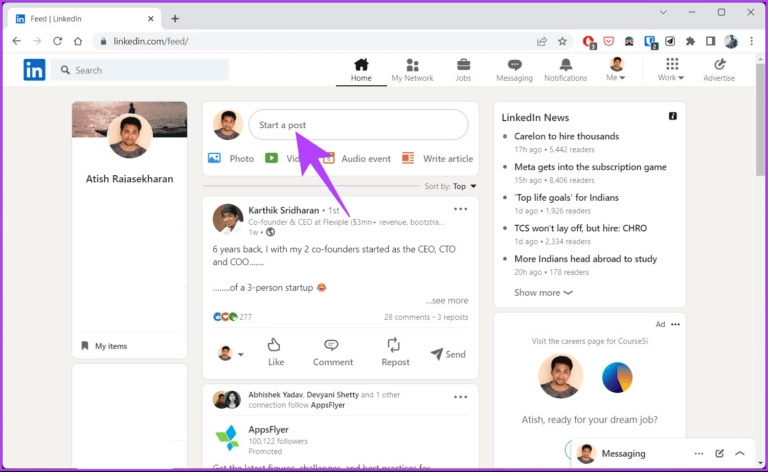View Notifications bell
This screenshot has height=472, width=768.
565,70
